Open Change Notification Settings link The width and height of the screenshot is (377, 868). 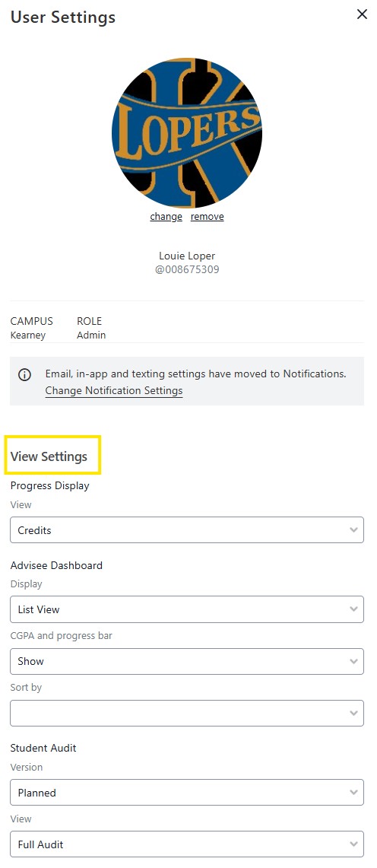coord(114,391)
